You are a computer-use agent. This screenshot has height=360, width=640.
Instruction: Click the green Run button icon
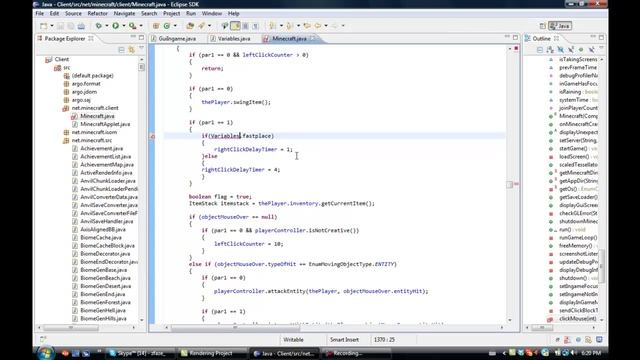(116, 26)
